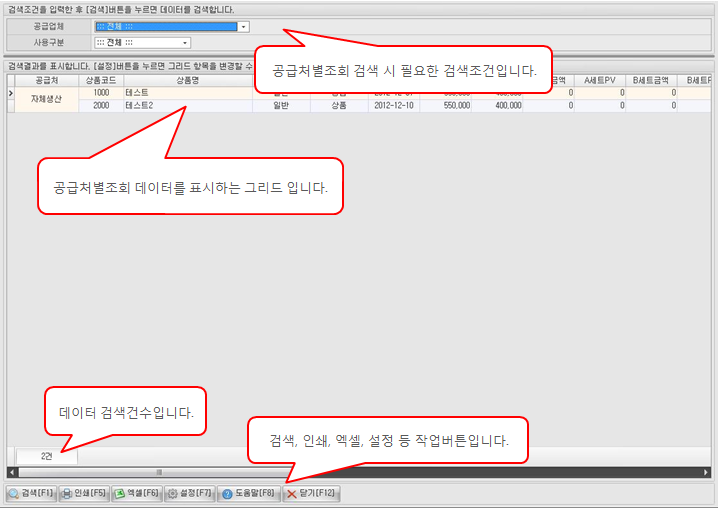This screenshot has width=718, height=508.
Task: Select product code 1000 cell
Action: [x=101, y=93]
